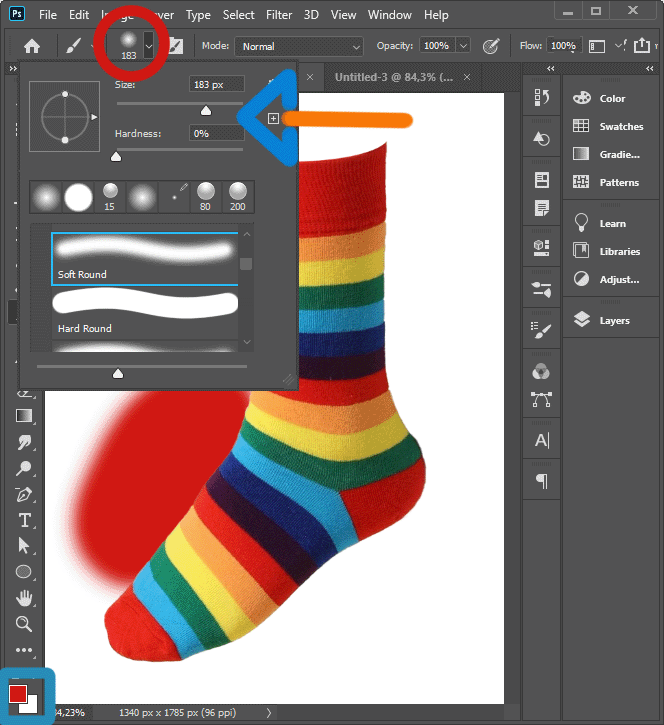The height and width of the screenshot is (725, 664).
Task: Enable pressure for opacity icon
Action: click(x=491, y=46)
